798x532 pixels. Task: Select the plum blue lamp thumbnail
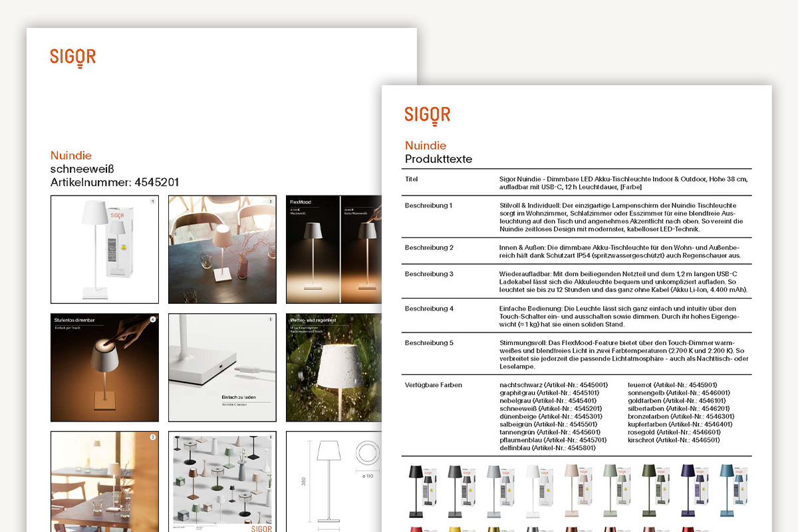694,491
